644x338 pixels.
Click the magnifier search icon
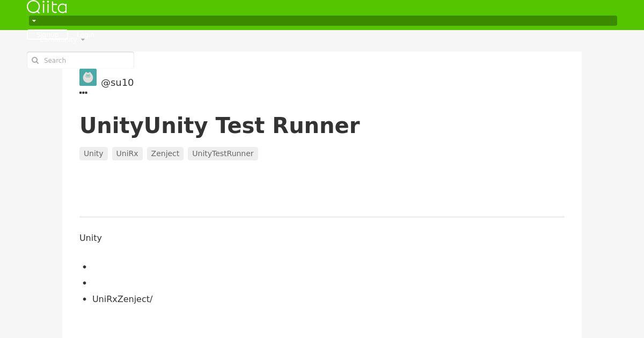coord(35,60)
